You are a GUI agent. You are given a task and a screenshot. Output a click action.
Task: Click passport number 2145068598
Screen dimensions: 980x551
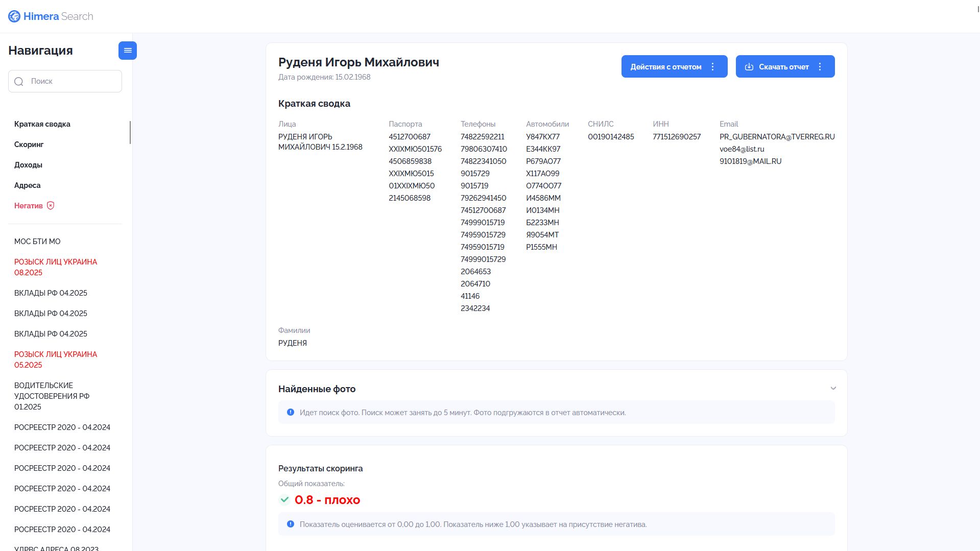(x=410, y=198)
